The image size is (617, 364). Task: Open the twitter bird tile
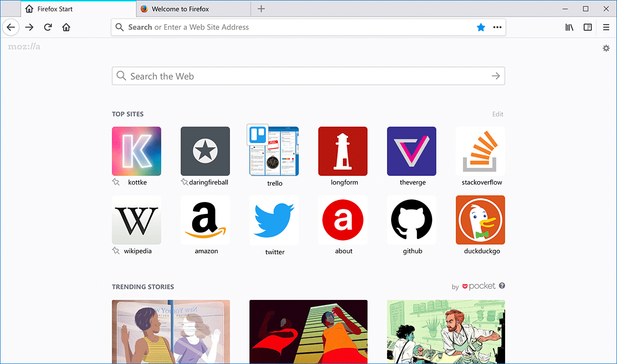pos(274,220)
